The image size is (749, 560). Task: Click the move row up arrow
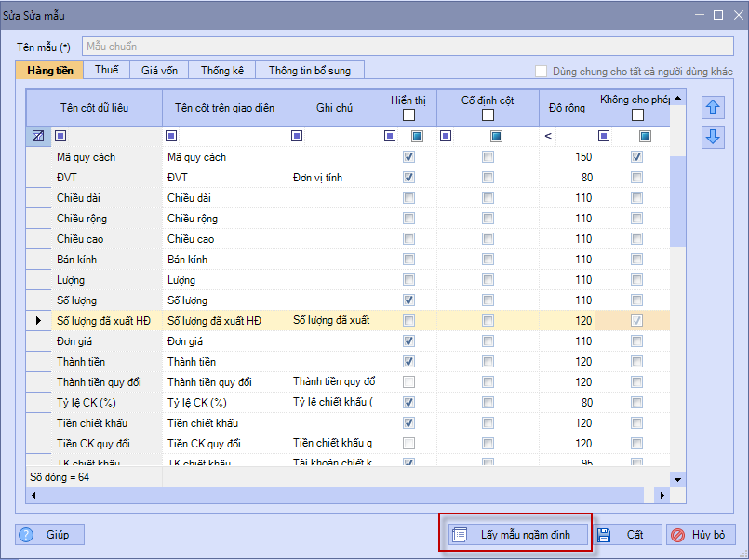713,107
